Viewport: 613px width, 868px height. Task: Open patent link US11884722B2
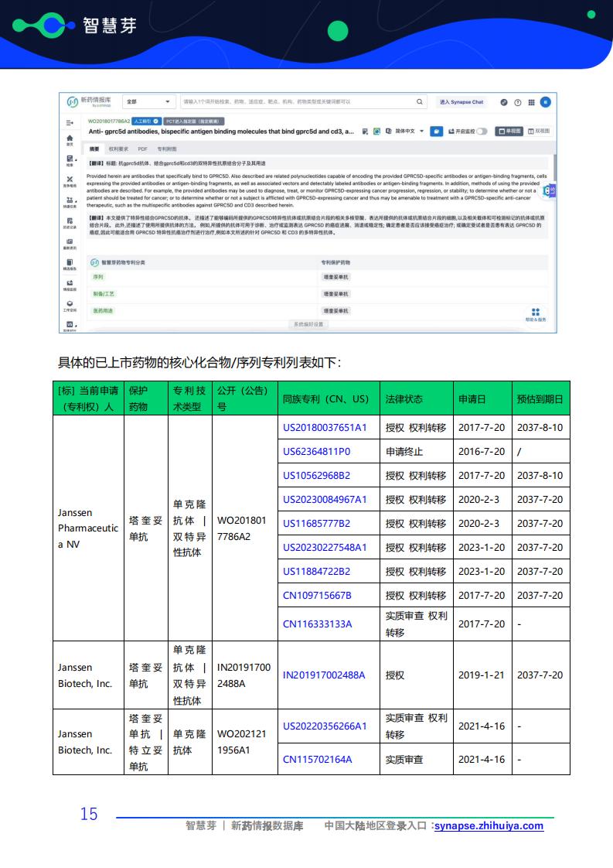[316, 572]
